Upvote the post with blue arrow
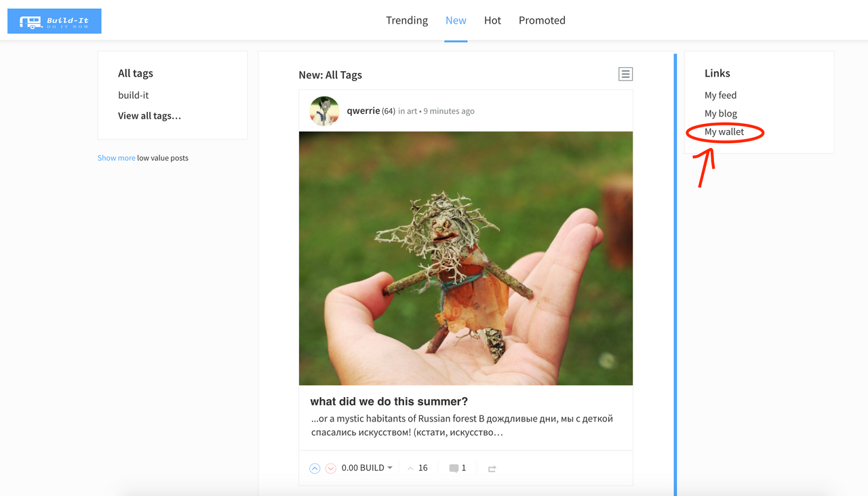The width and height of the screenshot is (868, 496). tap(315, 468)
